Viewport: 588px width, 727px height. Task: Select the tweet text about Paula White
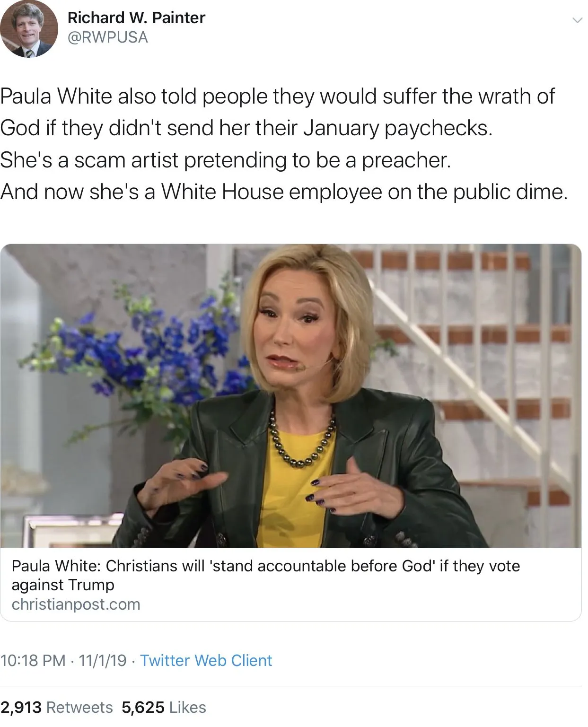(x=284, y=144)
